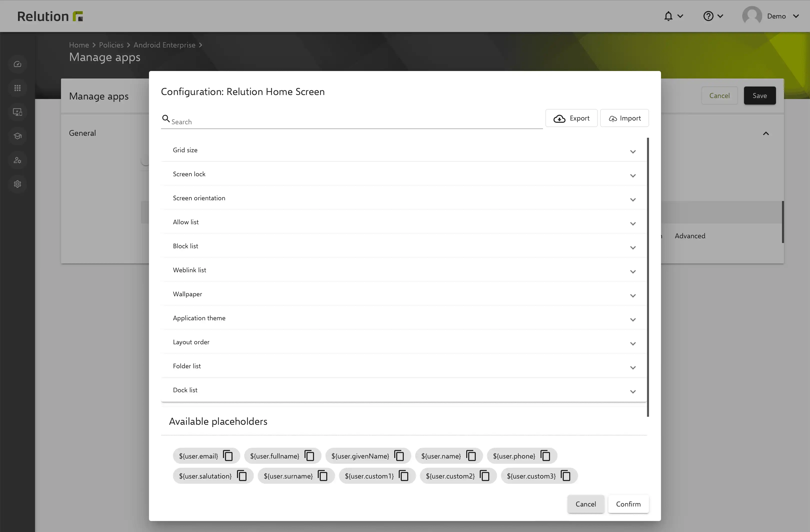Cancel the configuration dialog
Viewport: 810px width, 532px height.
click(585, 504)
